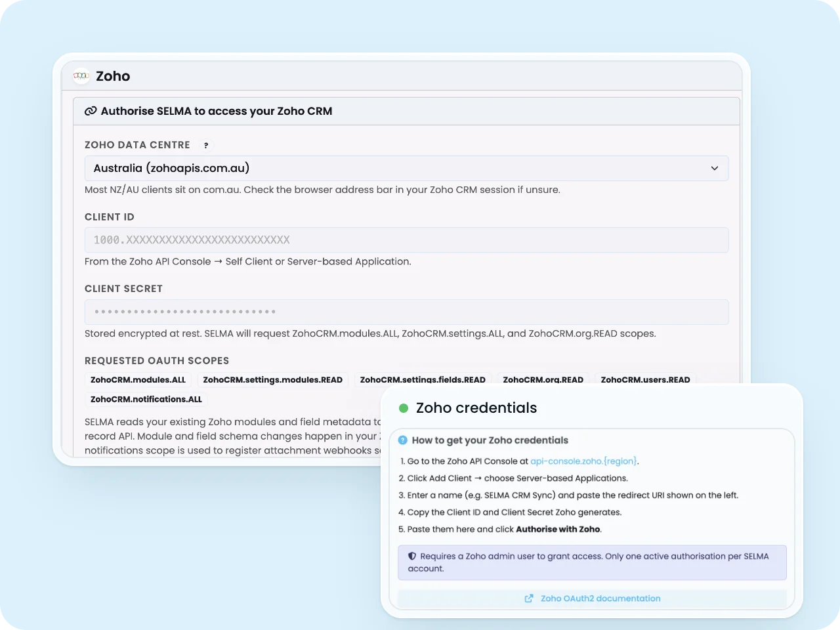Image resolution: width=840 pixels, height=630 pixels.
Task: Select the ZohoCRM.notifications.ALL scope chip
Action: tap(146, 399)
